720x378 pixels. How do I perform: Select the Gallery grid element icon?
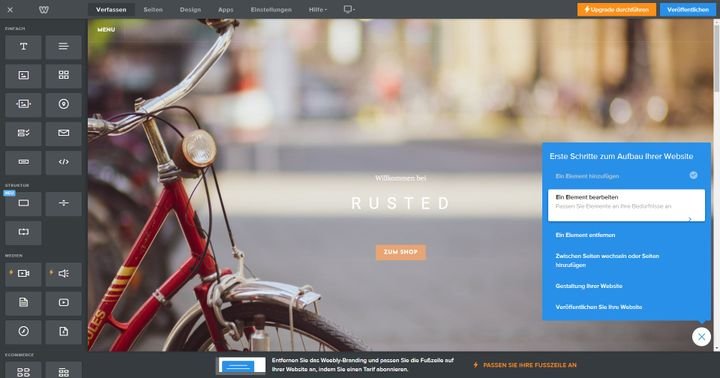click(63, 76)
